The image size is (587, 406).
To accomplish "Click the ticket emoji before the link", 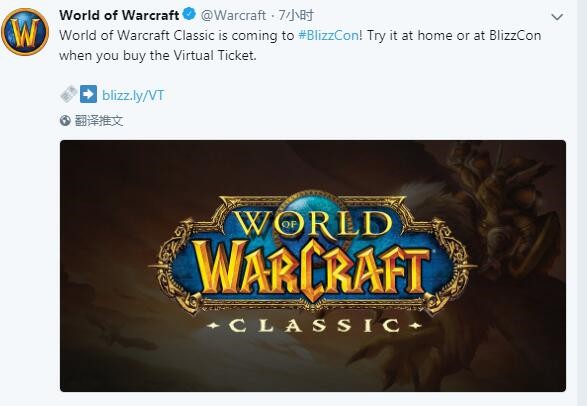I will point(68,94).
